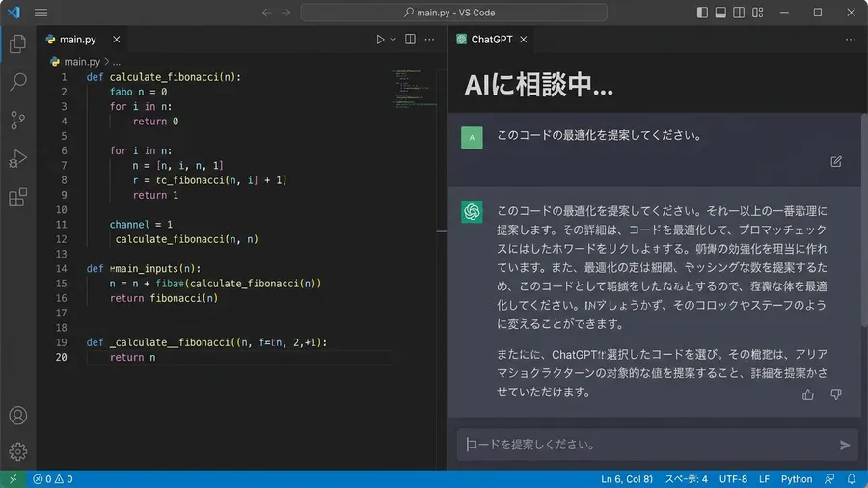Viewport: 868px width, 488px height.
Task: Open the Extensions view
Action: [x=17, y=197]
